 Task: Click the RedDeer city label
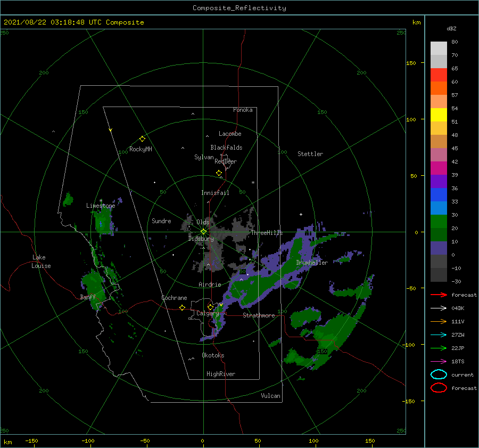(x=226, y=161)
